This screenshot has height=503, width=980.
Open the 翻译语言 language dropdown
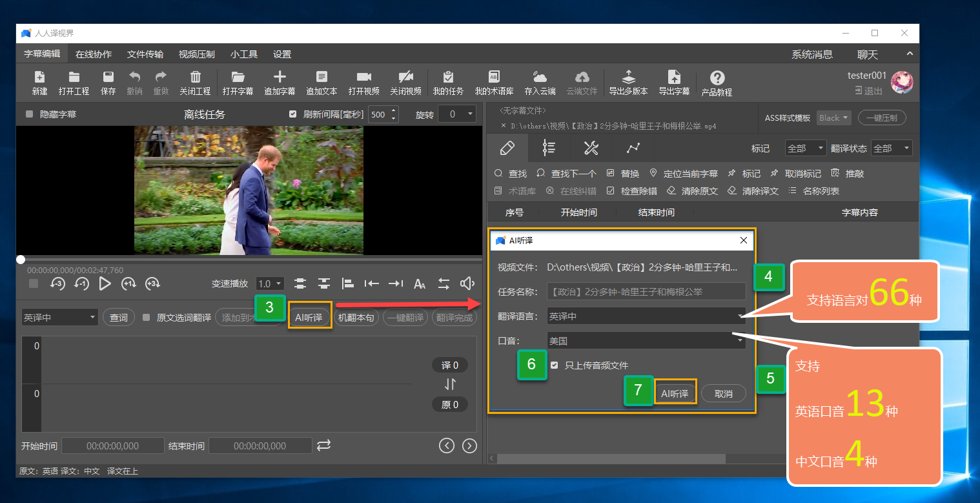pyautogui.click(x=646, y=316)
